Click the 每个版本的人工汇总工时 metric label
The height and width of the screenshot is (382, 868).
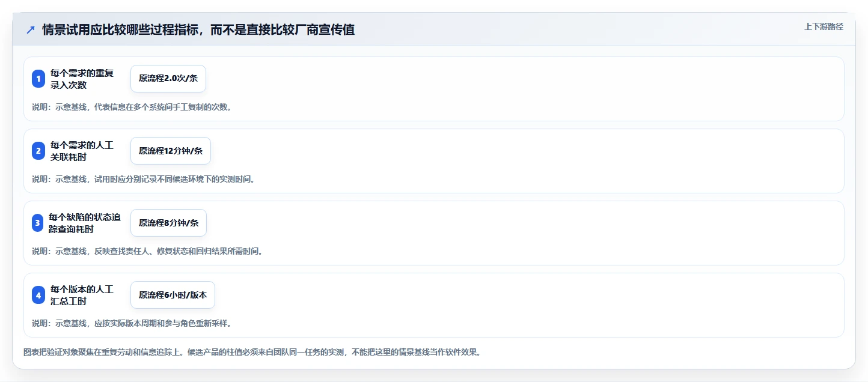click(x=82, y=295)
